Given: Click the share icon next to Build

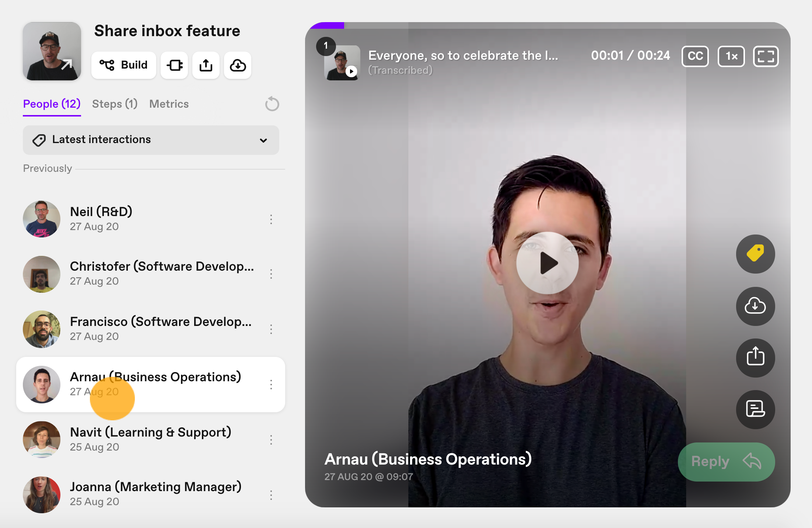Looking at the screenshot, I should pyautogui.click(x=206, y=65).
